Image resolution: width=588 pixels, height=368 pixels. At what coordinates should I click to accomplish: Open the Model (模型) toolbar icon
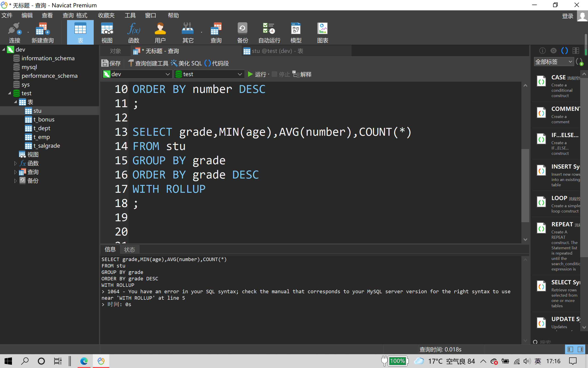coord(296,33)
